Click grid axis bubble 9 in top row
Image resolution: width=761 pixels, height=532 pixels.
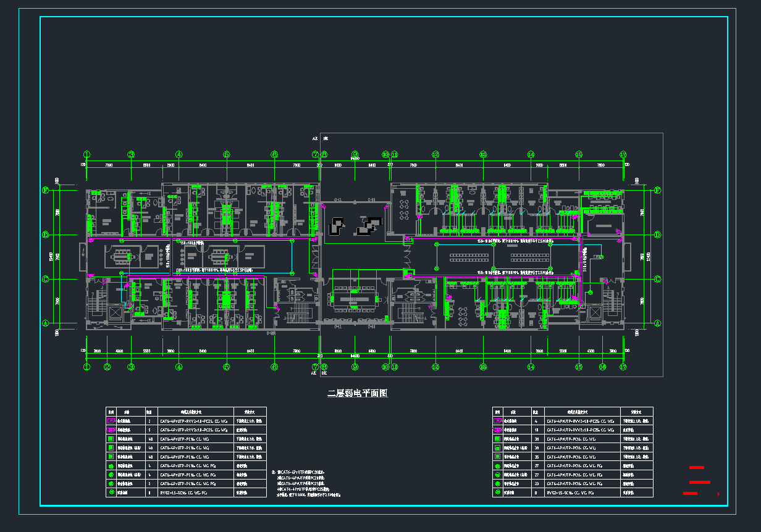(355, 154)
